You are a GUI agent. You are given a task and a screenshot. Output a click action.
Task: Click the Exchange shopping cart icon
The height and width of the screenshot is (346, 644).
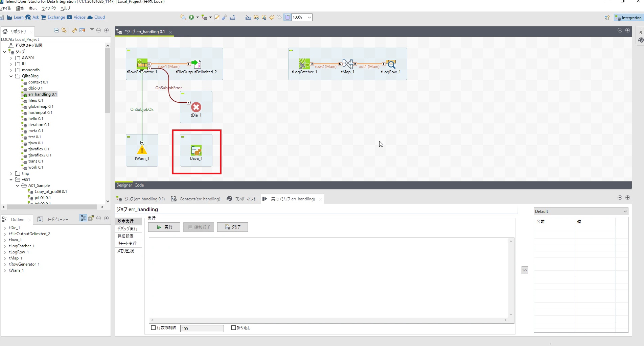[x=43, y=17]
